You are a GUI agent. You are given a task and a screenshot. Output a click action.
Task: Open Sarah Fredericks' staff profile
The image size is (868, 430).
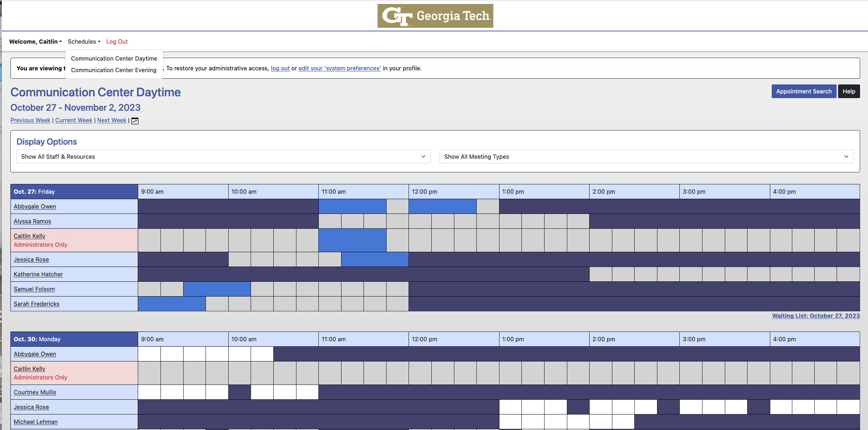click(x=36, y=304)
